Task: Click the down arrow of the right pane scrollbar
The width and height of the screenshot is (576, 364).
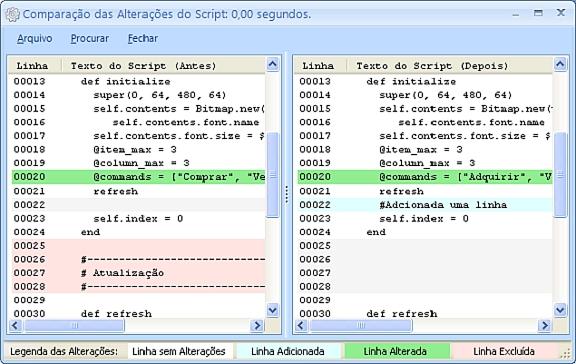Action: click(x=560, y=311)
